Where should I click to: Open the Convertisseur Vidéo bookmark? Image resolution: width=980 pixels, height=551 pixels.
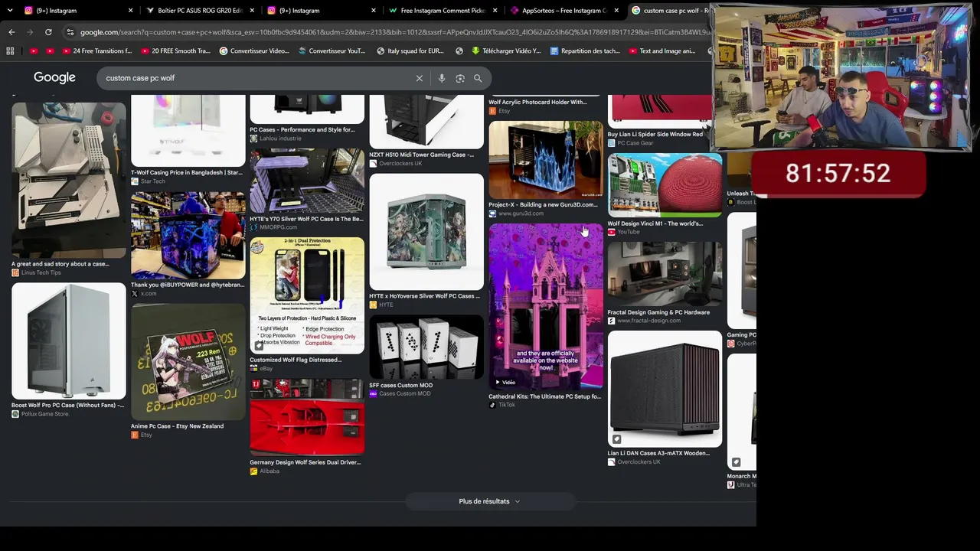click(x=254, y=51)
